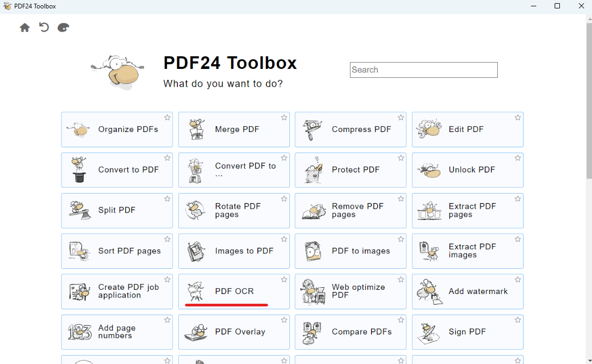Click the Sort PDF pages icon
The width and height of the screenshot is (592, 364).
pos(79,251)
